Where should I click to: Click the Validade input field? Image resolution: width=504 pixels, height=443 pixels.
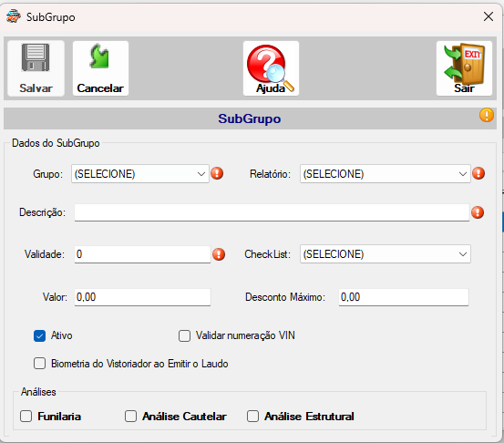(142, 254)
